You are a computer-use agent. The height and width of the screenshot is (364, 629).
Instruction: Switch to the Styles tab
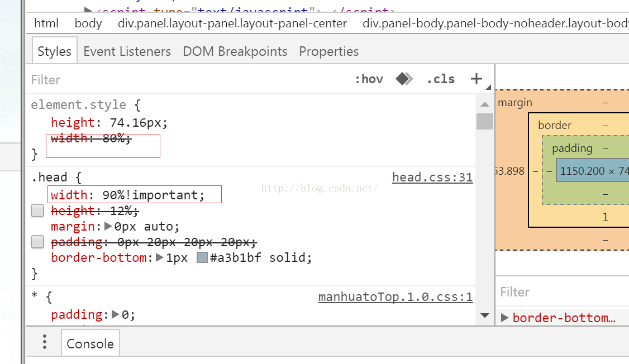(55, 51)
